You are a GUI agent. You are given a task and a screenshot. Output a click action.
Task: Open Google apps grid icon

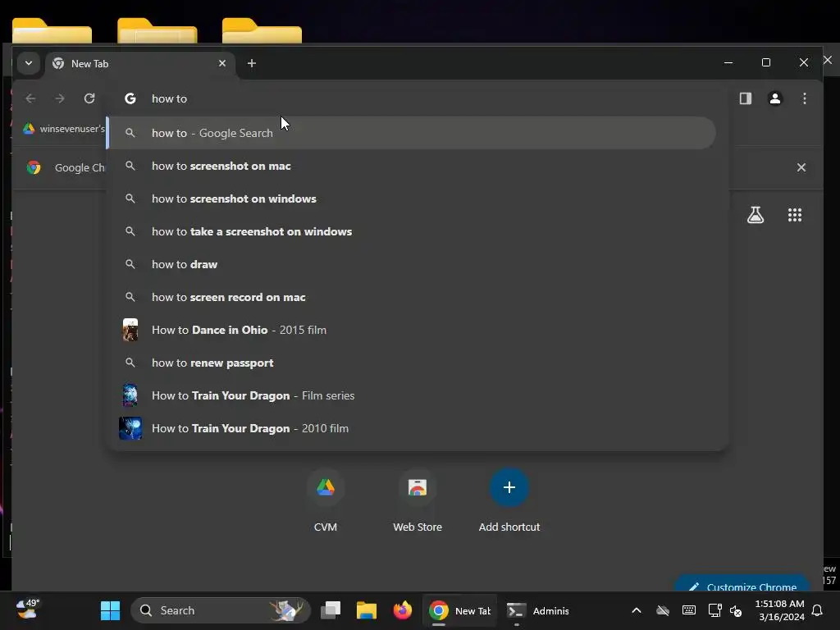(794, 215)
